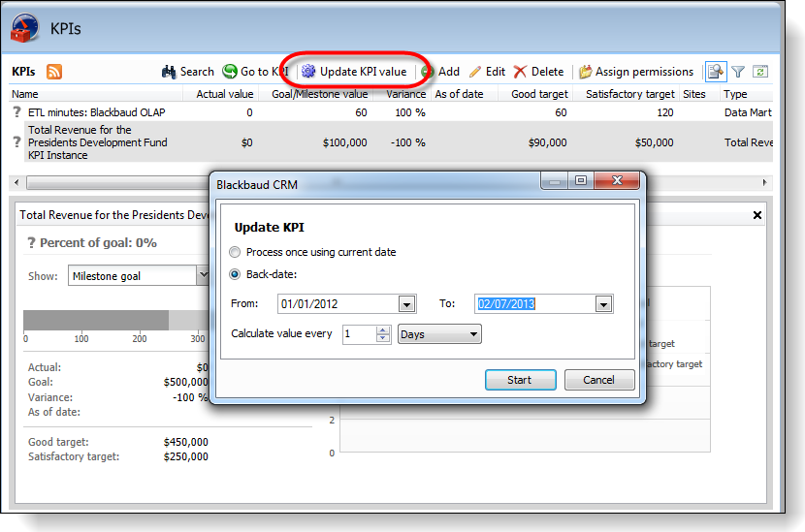Viewport: 805px width, 532px height.
Task: Click the Search binoculars icon
Action: click(169, 72)
